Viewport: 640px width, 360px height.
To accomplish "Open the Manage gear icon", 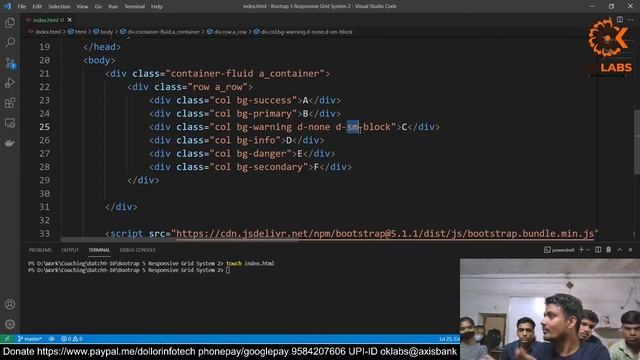I will tap(10, 324).
